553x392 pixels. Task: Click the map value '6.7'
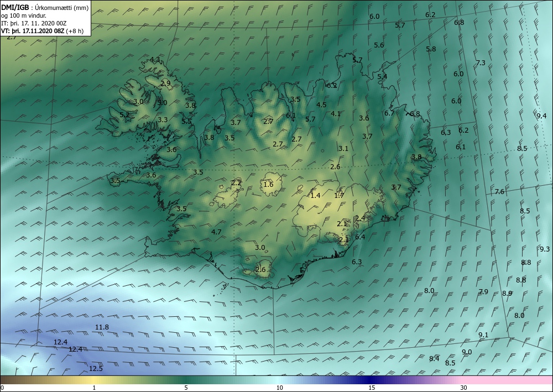coord(389,113)
